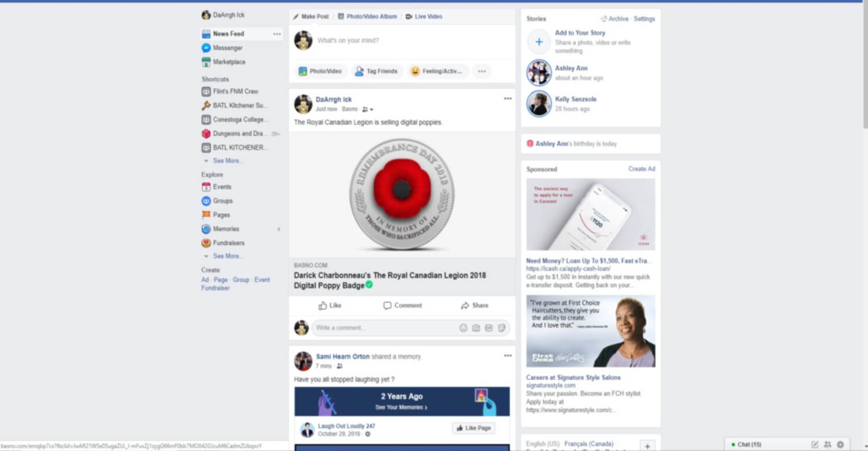Select the Photo/Video Album tab
Screen dimensions: 868x451
coord(367,16)
